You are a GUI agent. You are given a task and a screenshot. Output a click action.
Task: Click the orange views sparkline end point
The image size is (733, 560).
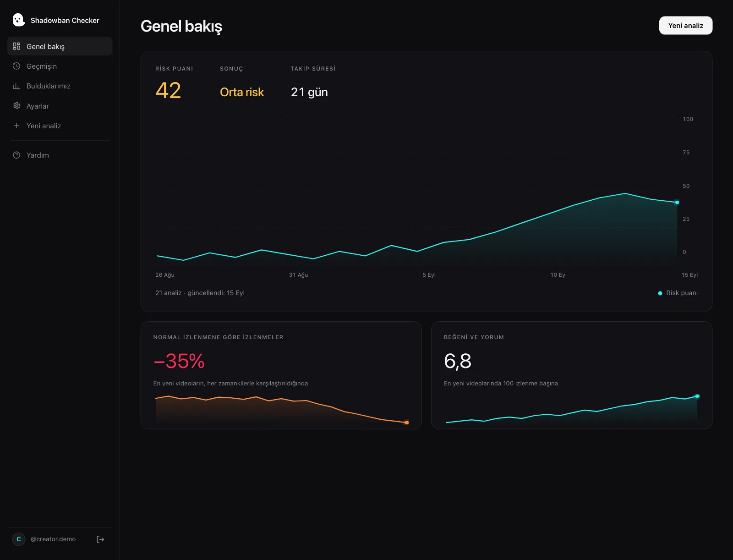(x=406, y=423)
